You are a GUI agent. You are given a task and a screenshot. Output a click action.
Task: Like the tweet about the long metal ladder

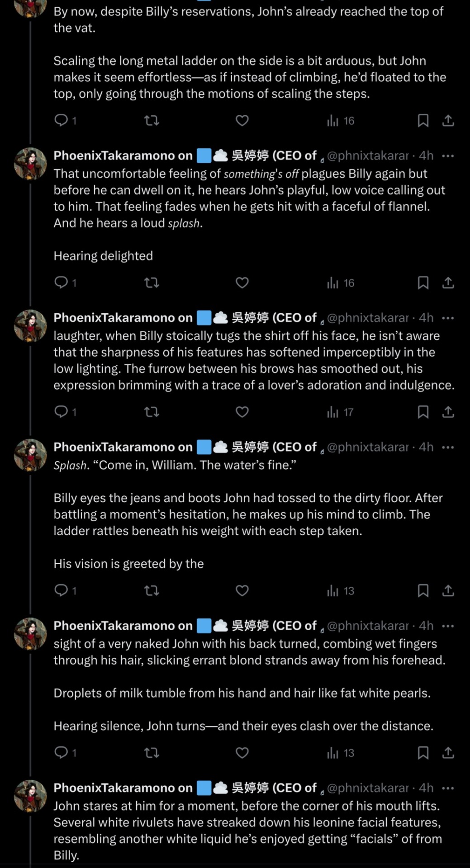[x=242, y=120]
